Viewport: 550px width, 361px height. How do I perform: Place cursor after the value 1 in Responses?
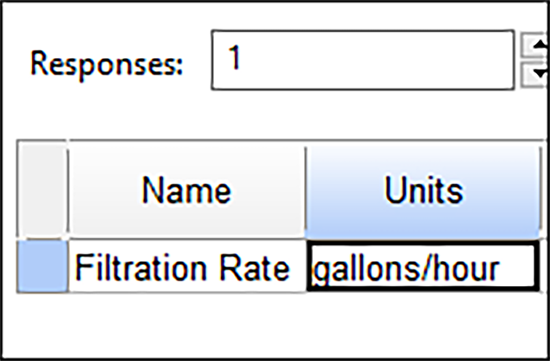click(246, 58)
